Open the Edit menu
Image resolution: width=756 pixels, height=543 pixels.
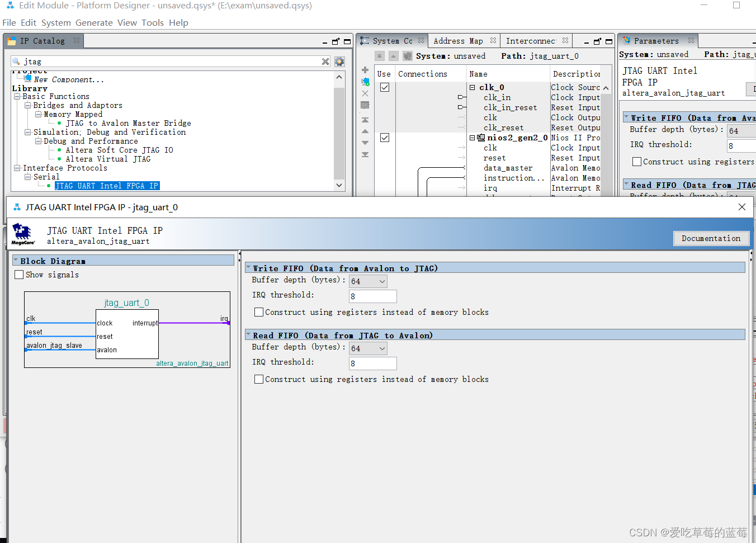(29, 23)
